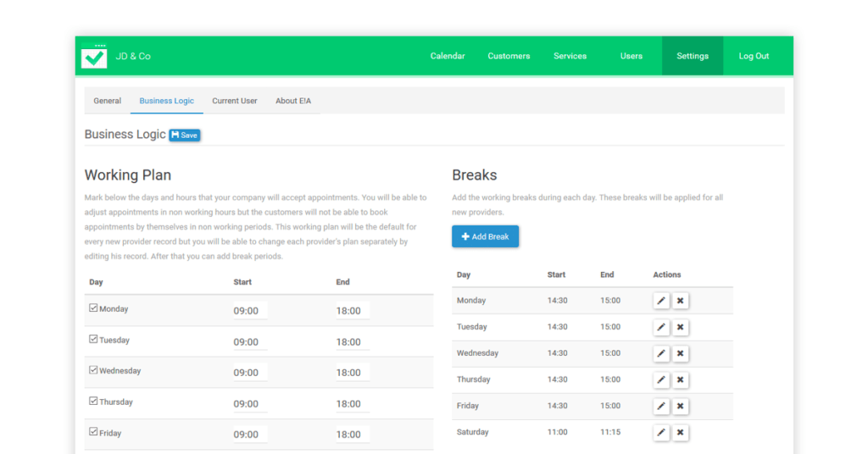Uncheck the Monday working day checkbox
The height and width of the screenshot is (454, 868).
click(93, 308)
